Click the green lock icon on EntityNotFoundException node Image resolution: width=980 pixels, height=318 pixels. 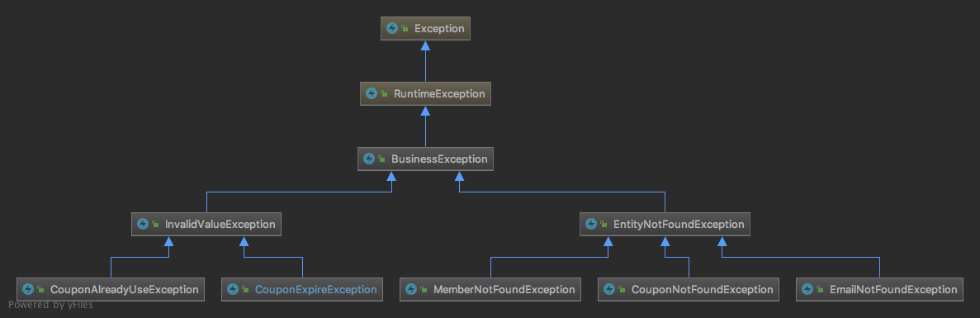click(x=604, y=225)
